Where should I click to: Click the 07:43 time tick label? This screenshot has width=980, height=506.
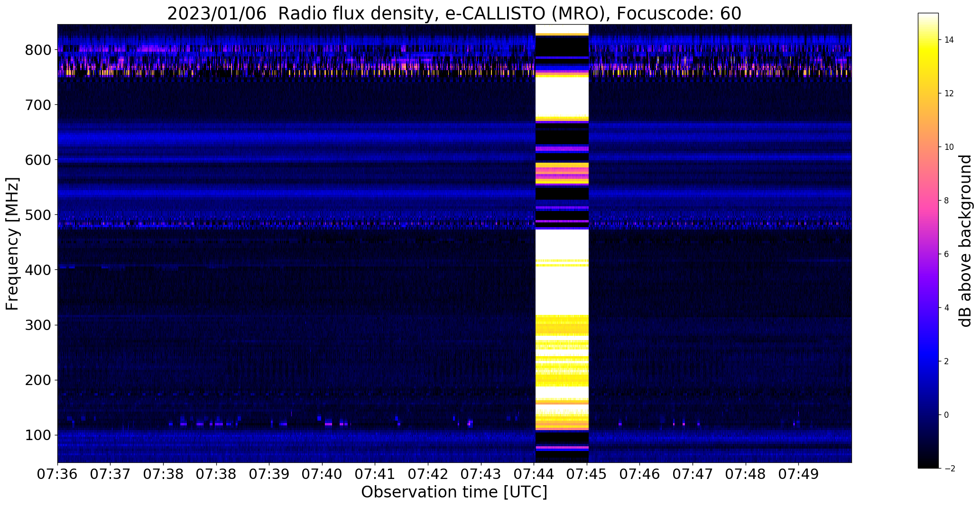(481, 475)
